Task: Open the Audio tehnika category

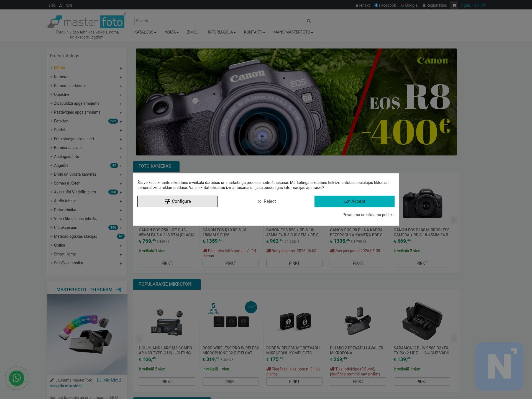Action: (66, 201)
